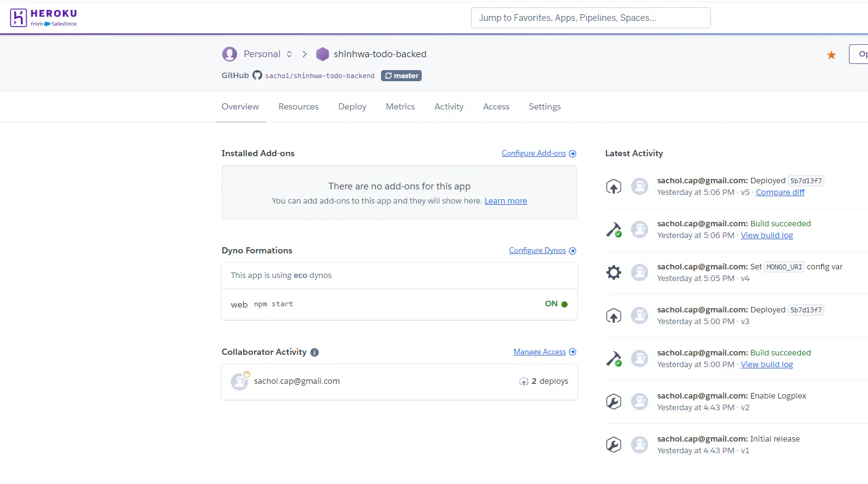Screen dimensions: 868x484
Task: Click the 5b7d13f7 commit hash in v5 deploy
Action: 806,181
